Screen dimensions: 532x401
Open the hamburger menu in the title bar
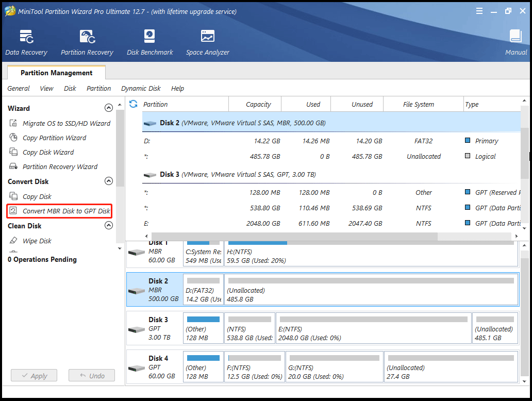click(x=479, y=11)
